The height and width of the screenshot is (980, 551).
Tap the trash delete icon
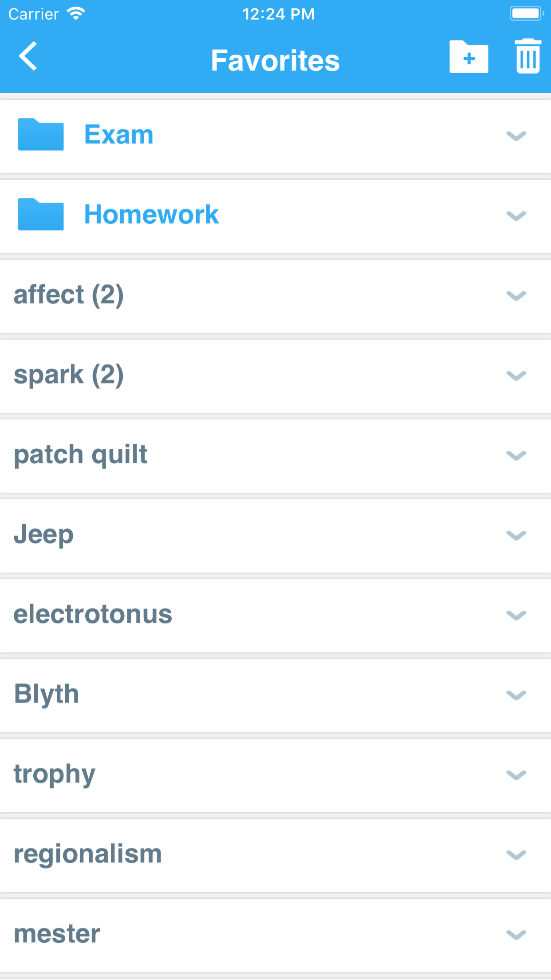click(527, 56)
